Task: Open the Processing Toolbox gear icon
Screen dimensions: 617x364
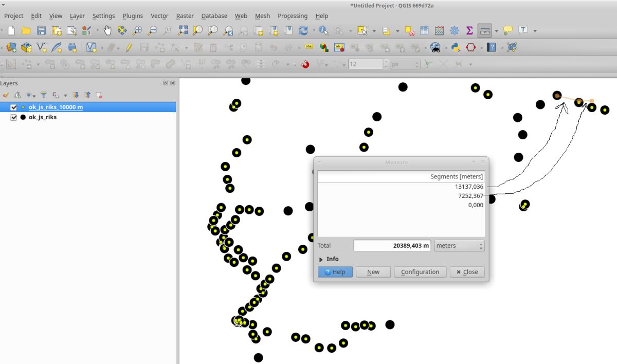Action: click(x=455, y=31)
